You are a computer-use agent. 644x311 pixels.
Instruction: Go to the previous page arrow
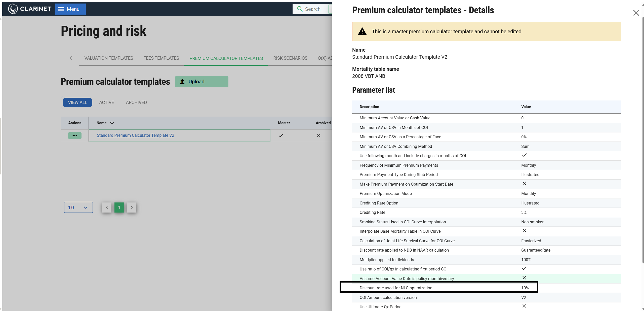tap(107, 208)
